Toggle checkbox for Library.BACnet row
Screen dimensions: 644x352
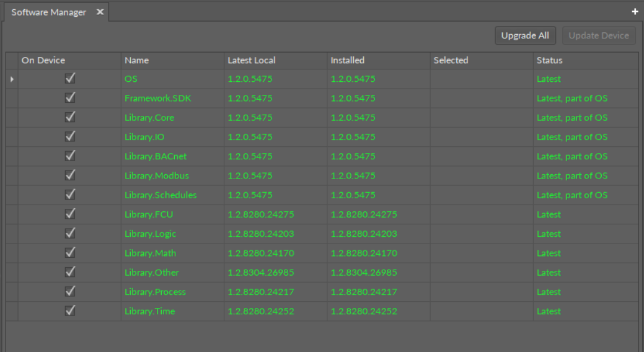[70, 156]
